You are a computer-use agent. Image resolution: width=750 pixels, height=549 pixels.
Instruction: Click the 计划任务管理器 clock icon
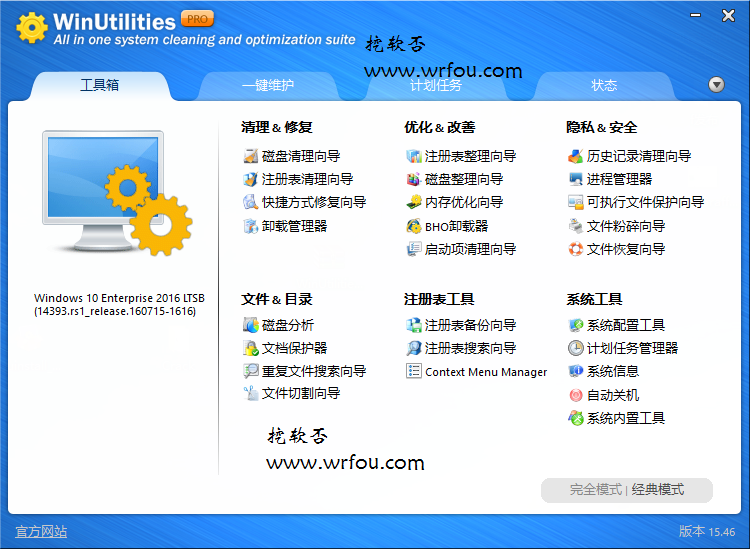click(x=575, y=348)
